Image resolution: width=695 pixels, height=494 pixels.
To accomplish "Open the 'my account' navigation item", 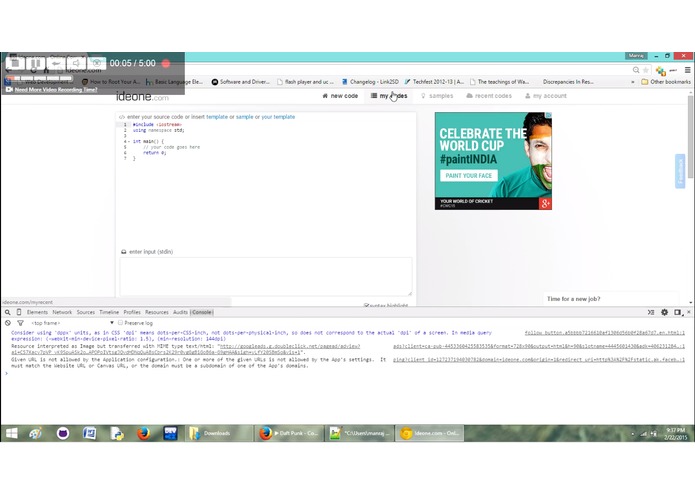I will pos(546,96).
